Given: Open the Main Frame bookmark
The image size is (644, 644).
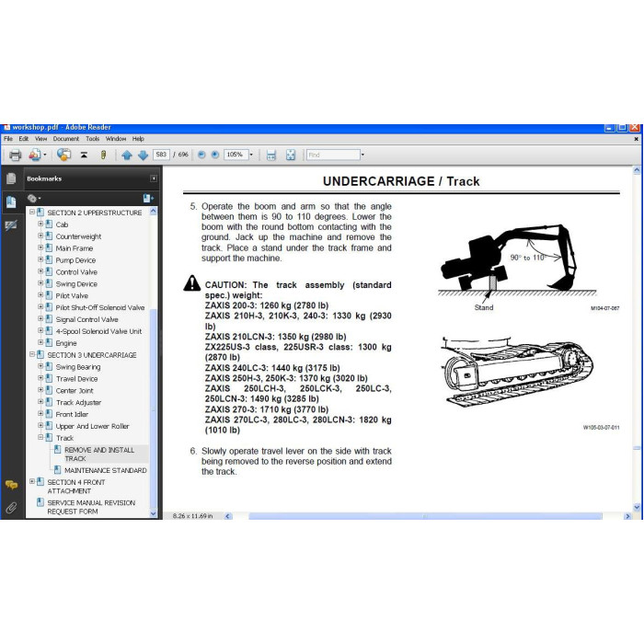Looking at the screenshot, I should (75, 248).
